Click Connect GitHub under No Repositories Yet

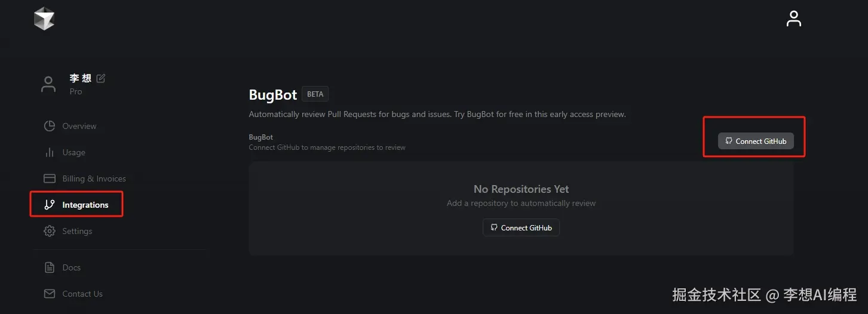pos(521,227)
